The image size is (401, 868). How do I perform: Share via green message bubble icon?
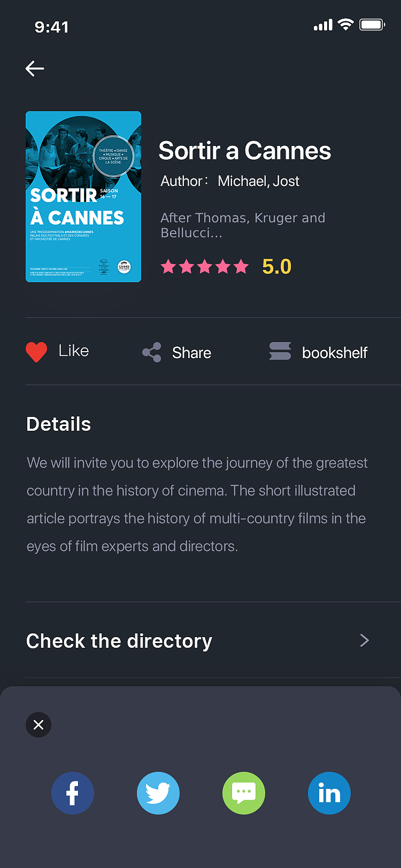(x=244, y=793)
